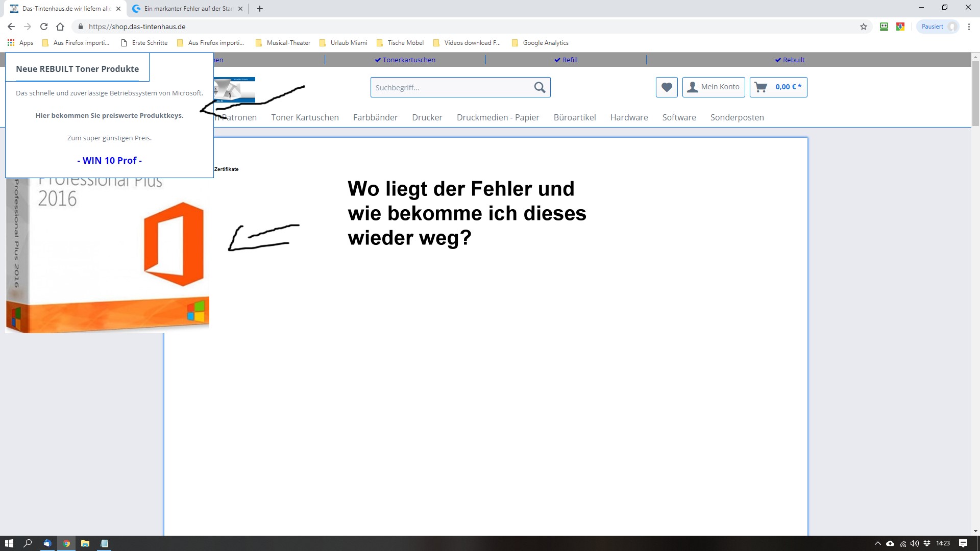Open the Musical-Theater bookmark folder
This screenshot has width=980, height=551.
283,43
